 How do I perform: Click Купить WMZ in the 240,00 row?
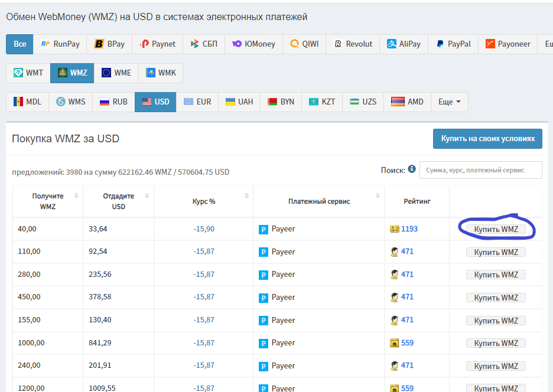coord(496,366)
